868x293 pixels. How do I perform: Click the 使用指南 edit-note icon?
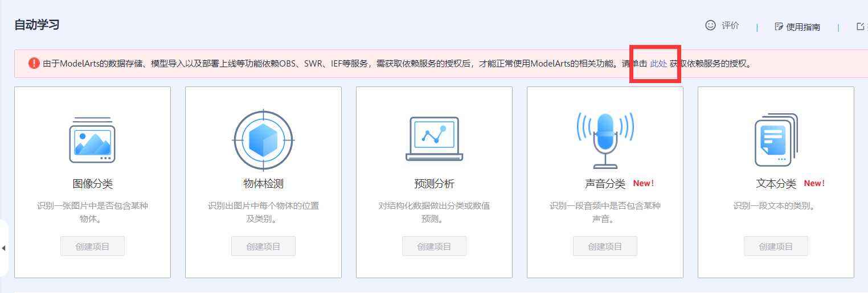779,27
